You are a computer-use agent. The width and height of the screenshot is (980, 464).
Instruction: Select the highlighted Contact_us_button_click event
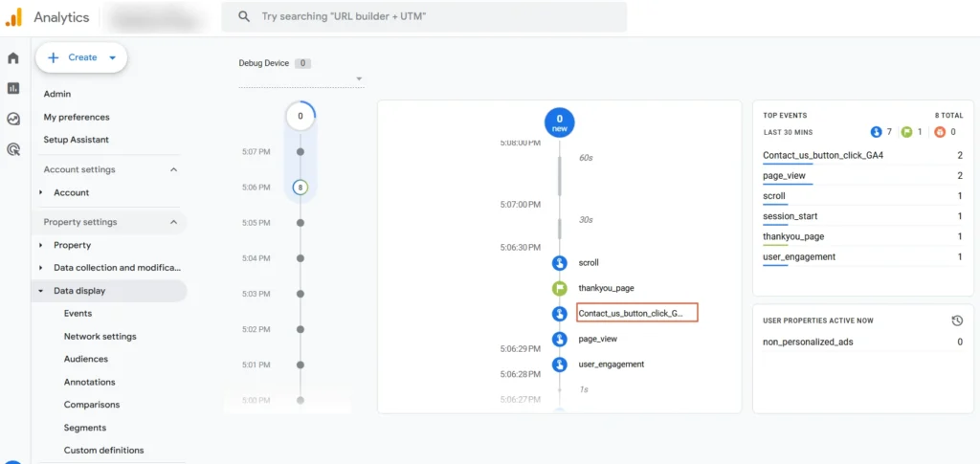[x=636, y=313]
